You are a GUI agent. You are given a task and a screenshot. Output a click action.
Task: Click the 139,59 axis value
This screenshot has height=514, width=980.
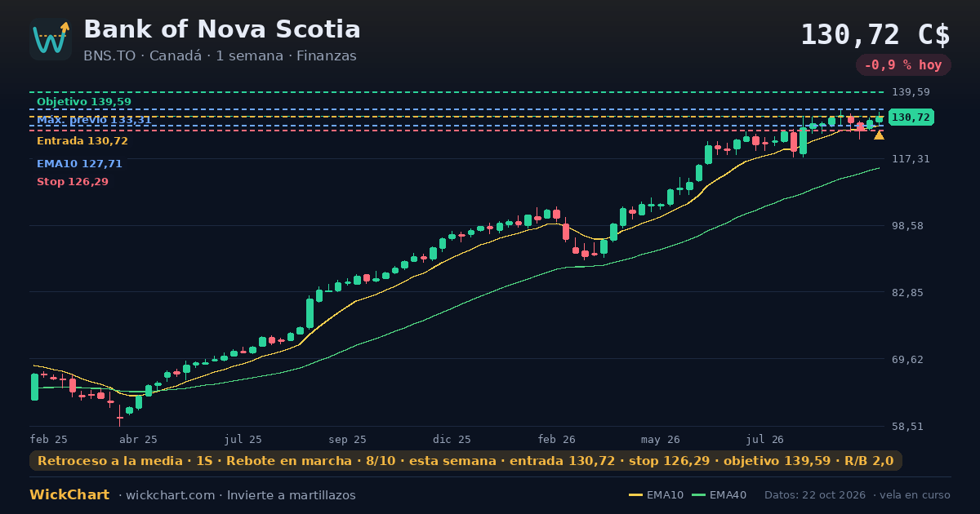(x=911, y=92)
